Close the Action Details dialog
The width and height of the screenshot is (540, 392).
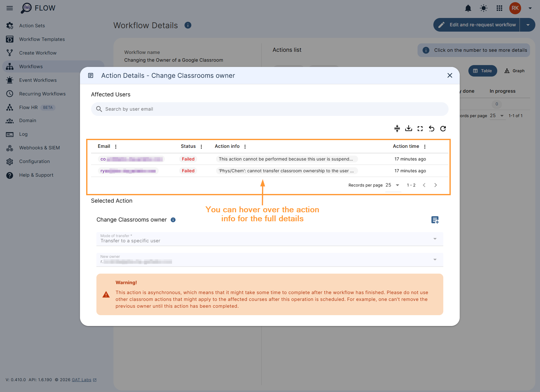click(x=450, y=75)
